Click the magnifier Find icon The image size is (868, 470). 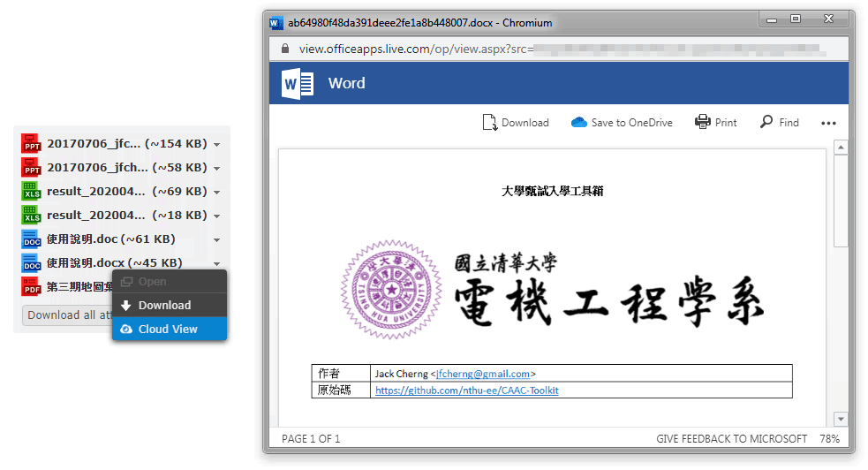(766, 121)
